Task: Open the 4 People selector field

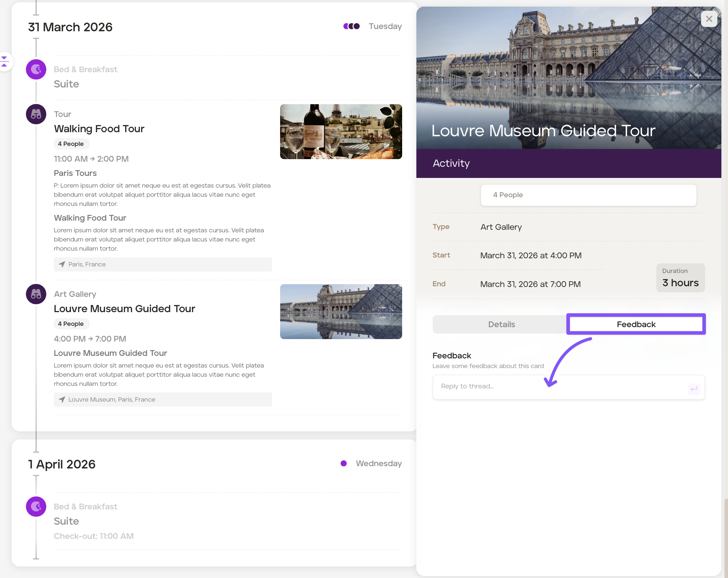Action: point(588,195)
